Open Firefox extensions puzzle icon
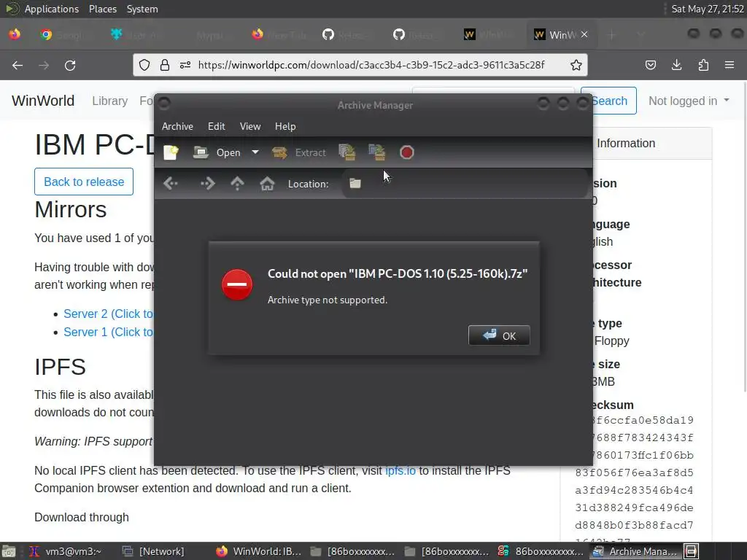The image size is (747, 560). (703, 65)
